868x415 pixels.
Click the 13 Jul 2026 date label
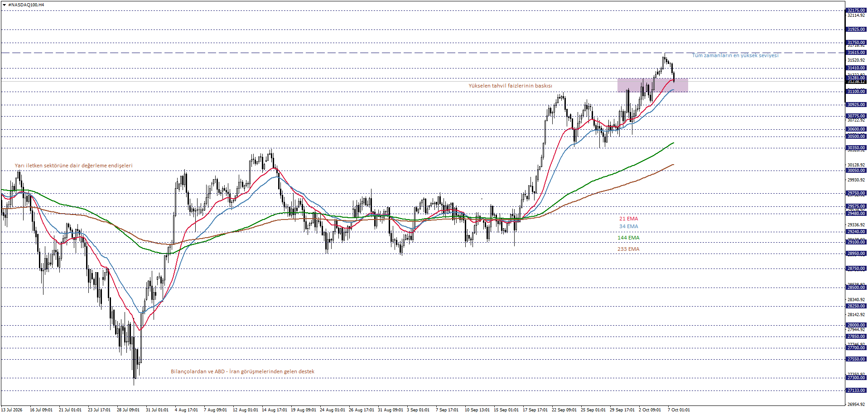point(12,410)
